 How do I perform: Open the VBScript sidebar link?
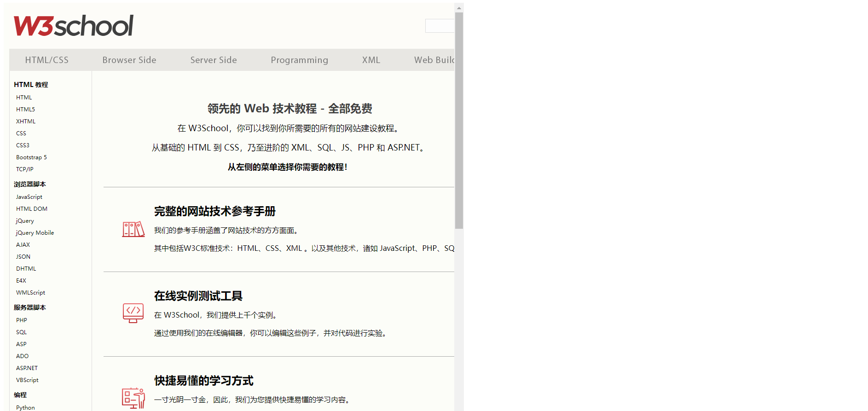click(x=27, y=380)
